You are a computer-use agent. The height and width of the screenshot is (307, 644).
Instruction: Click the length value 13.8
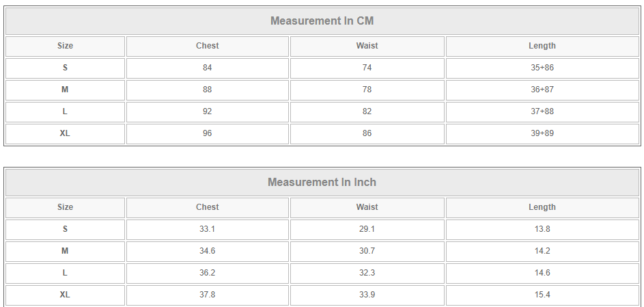pyautogui.click(x=542, y=229)
